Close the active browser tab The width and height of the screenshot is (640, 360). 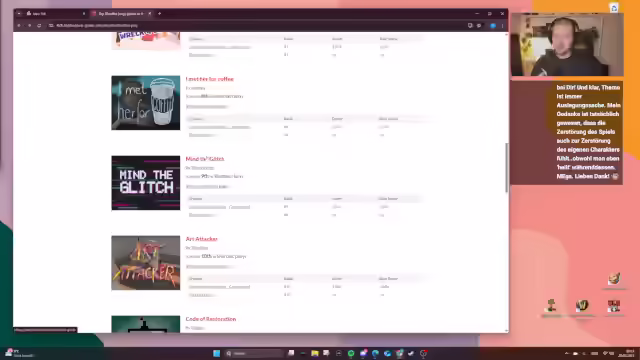(x=149, y=13)
